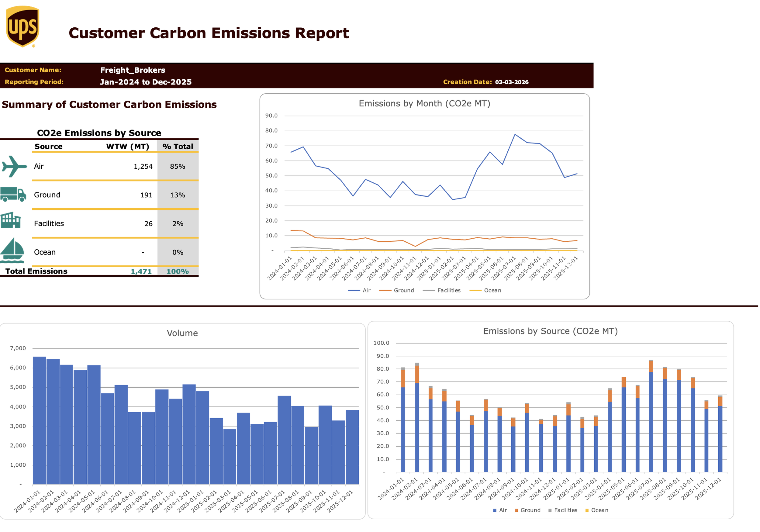Click the first Volume bar for 2024-01-01
The height and width of the screenshot is (532, 760).
click(40, 420)
